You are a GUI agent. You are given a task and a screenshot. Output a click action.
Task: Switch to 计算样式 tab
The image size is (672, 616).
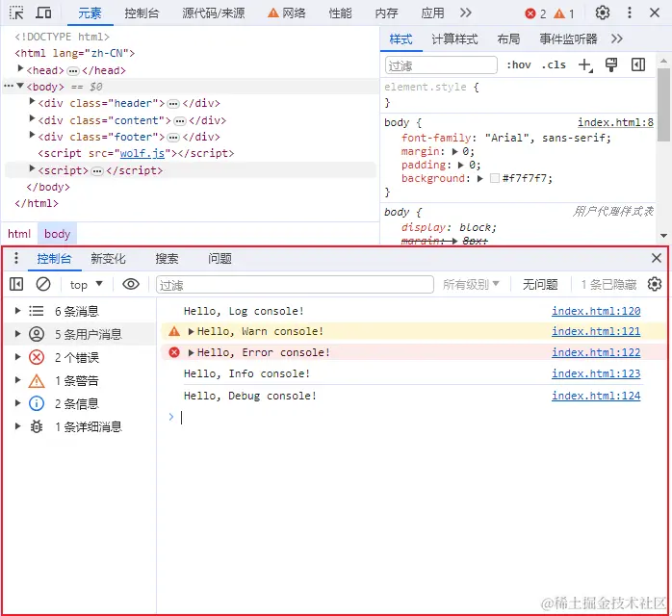tap(454, 39)
